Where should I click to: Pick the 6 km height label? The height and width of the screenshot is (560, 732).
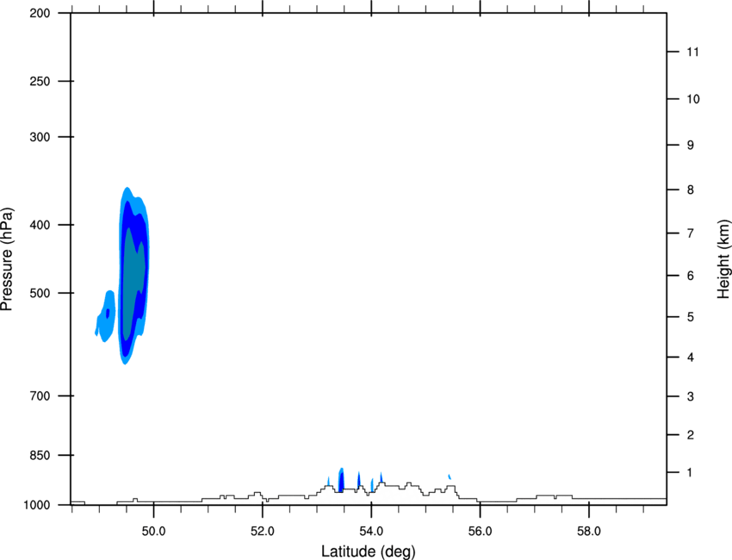691,276
